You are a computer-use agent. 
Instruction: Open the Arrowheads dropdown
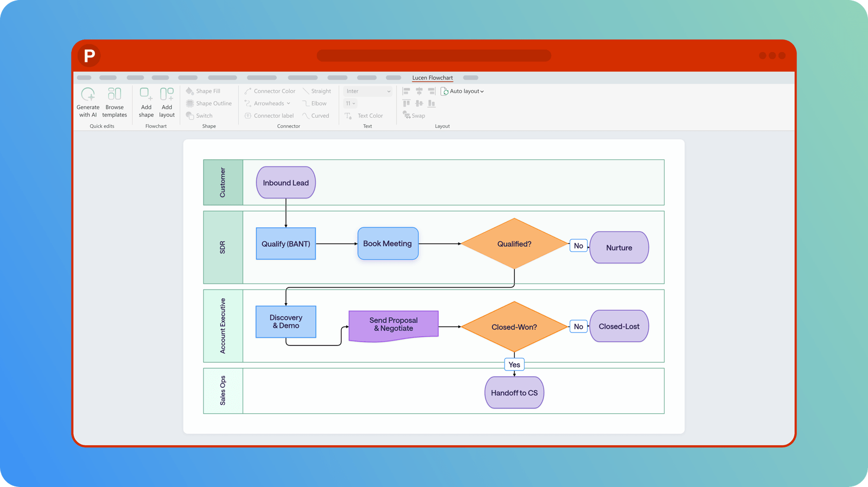point(267,103)
